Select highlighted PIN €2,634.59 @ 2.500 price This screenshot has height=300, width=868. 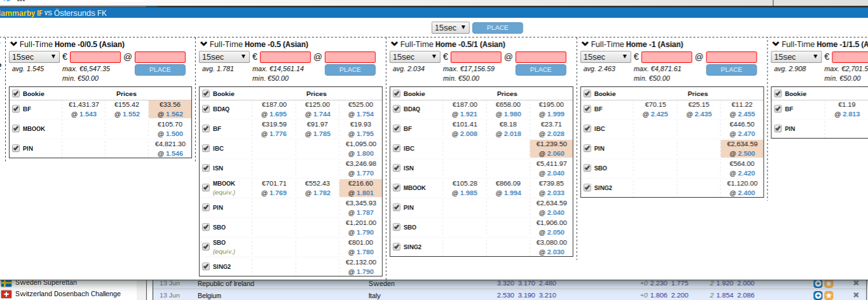(742, 149)
